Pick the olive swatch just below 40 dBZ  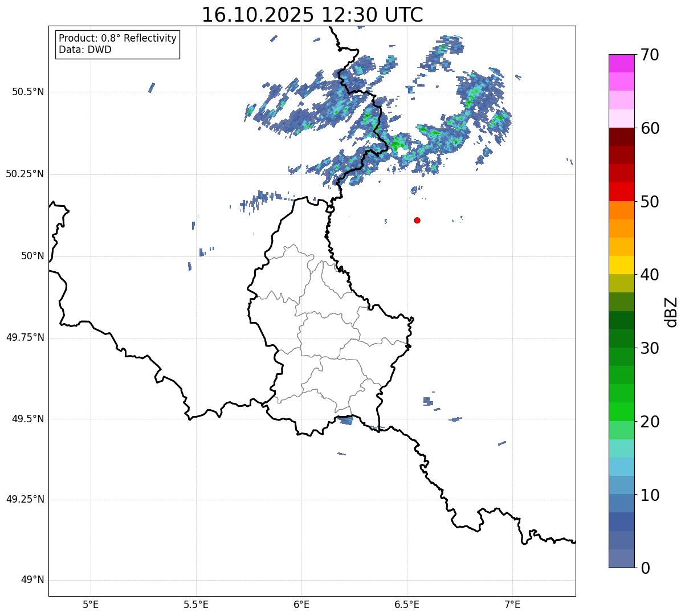[x=622, y=284]
